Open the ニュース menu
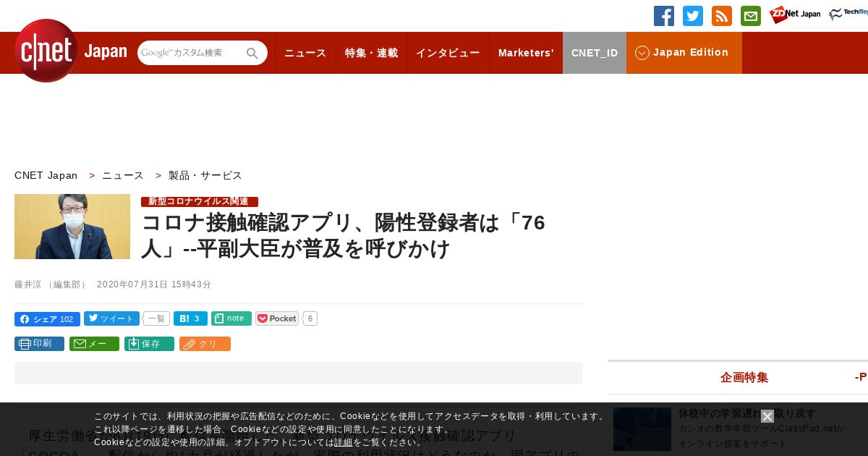Image resolution: width=868 pixels, height=456 pixels. tap(305, 53)
